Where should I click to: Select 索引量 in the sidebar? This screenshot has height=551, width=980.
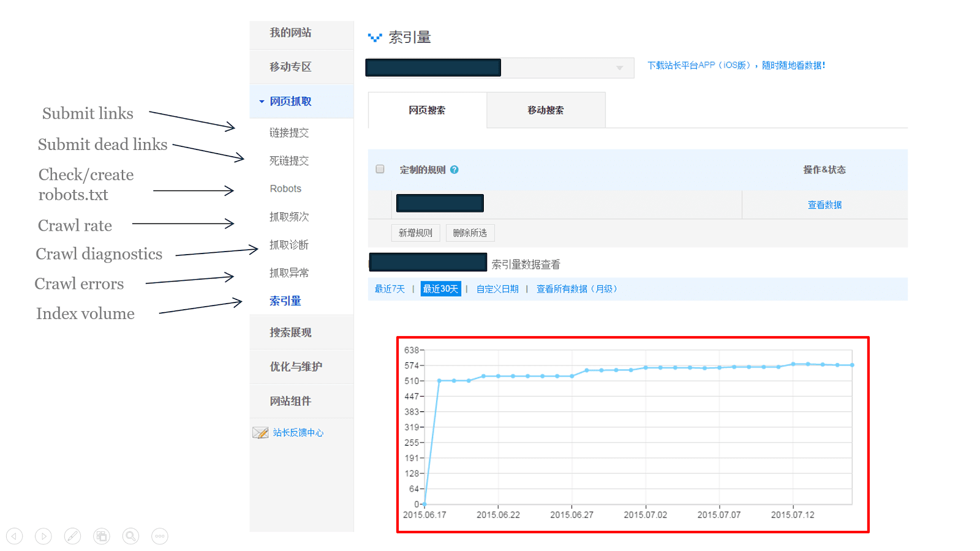click(285, 301)
